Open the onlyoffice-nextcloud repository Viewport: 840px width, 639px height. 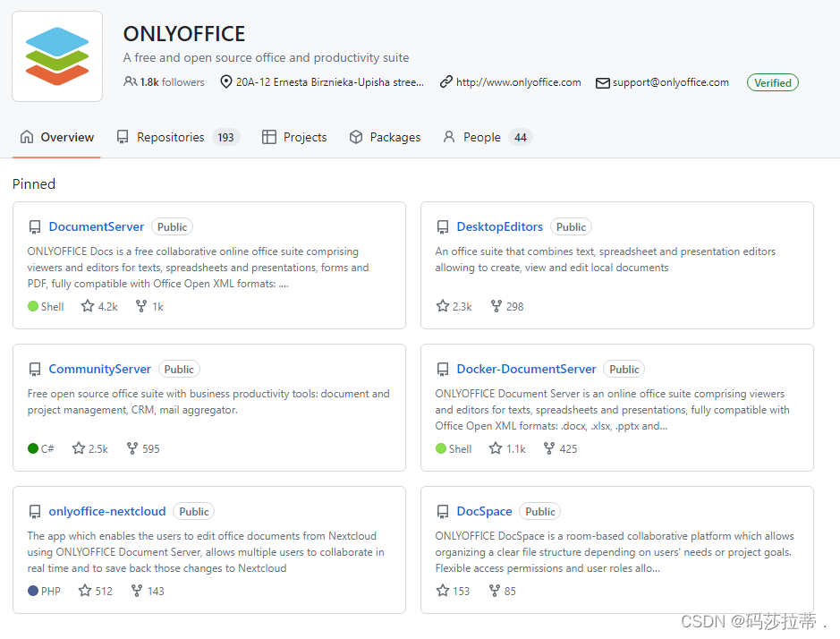coord(107,511)
